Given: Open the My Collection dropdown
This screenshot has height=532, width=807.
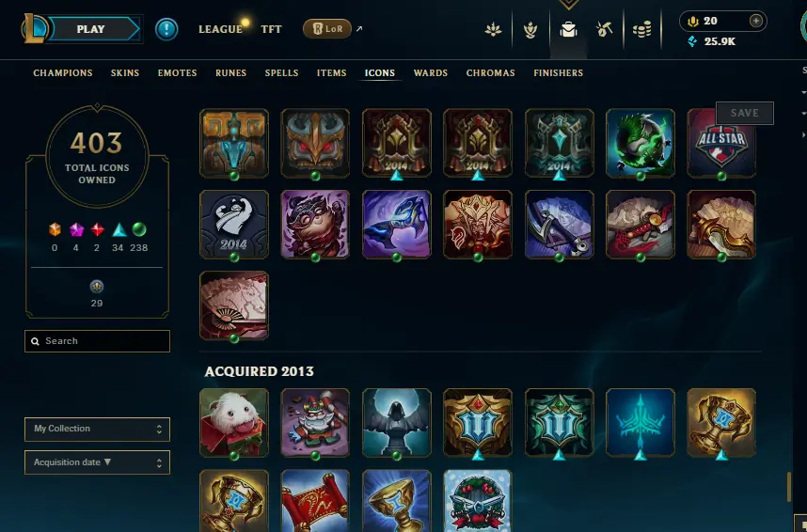Looking at the screenshot, I should pos(97,430).
